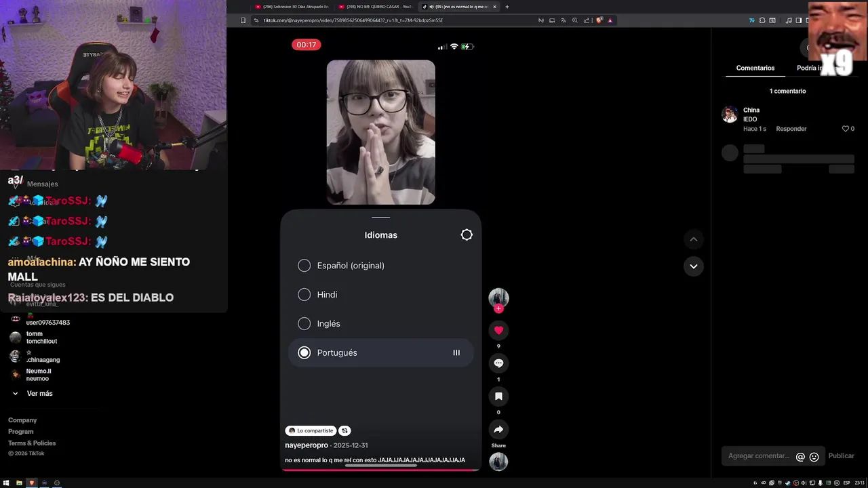Image resolution: width=868 pixels, height=488 pixels.
Task: Open the emoji picker smiley icon
Action: coord(814,457)
